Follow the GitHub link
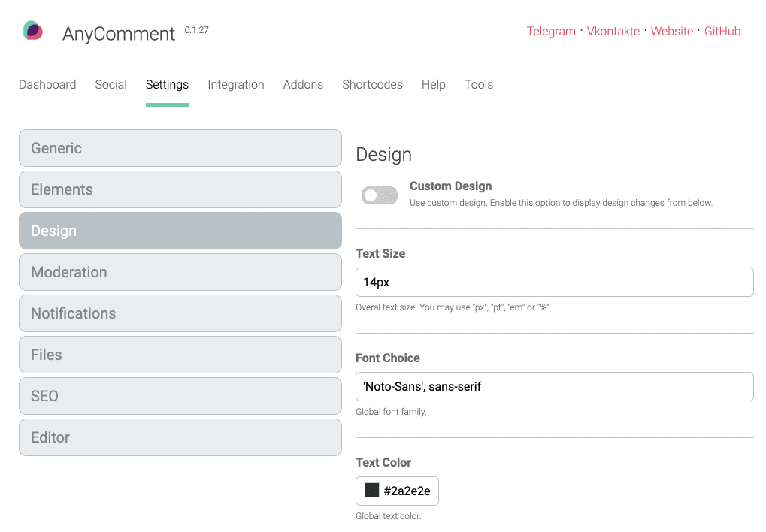This screenshot has width=766, height=532. 722,31
